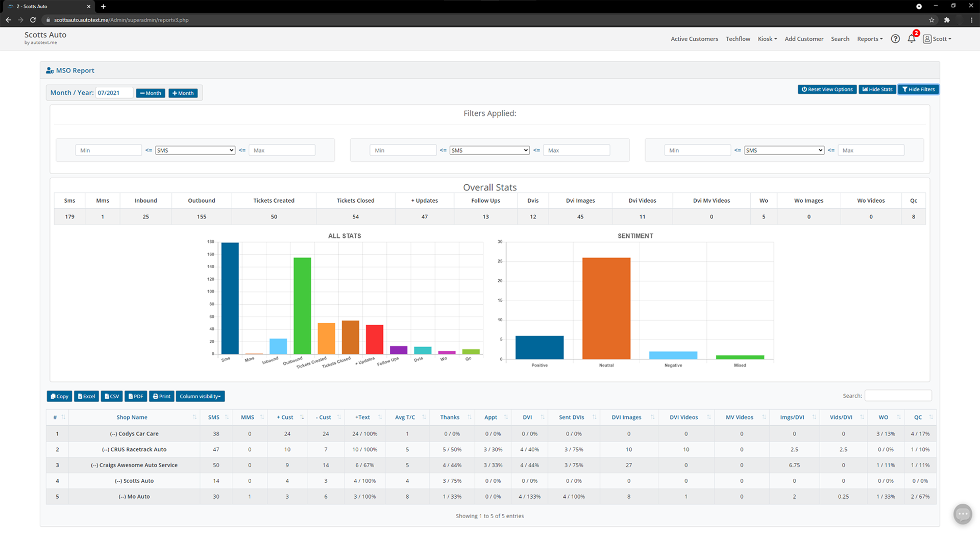Image resolution: width=980 pixels, height=536 pixels.
Task: Open the chat bubble in the corner
Action: [963, 514]
